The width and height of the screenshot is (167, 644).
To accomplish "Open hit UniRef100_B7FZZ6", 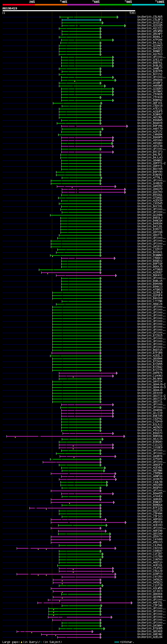I will click(150, 508).
